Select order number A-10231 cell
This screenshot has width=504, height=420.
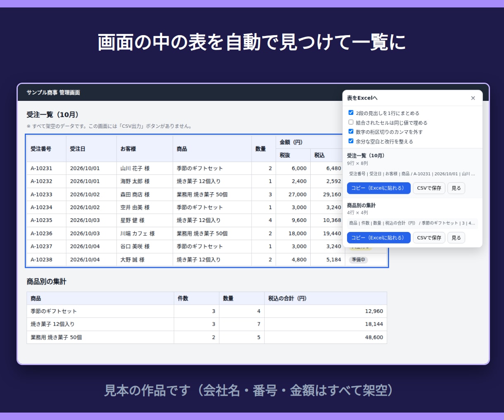coord(46,168)
